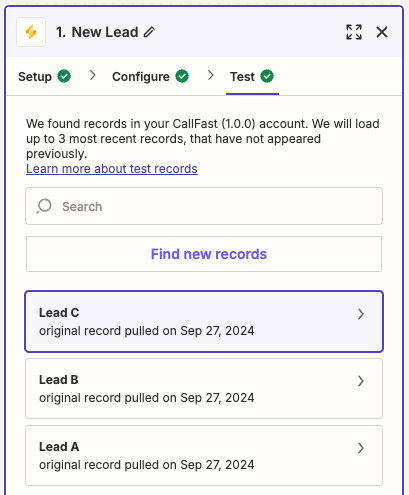Select the Test tab
Screen dimensions: 409x495
coord(252,77)
